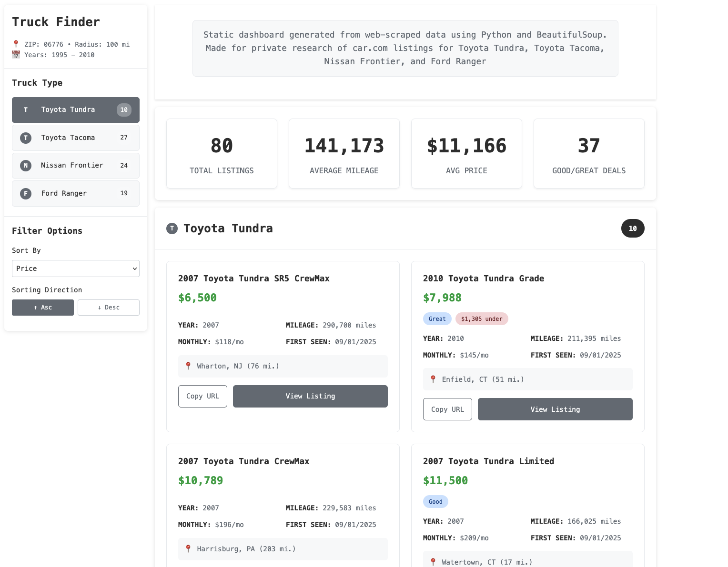The image size is (728, 567).
Task: Switch sorting direction to Desc
Action: [109, 308]
